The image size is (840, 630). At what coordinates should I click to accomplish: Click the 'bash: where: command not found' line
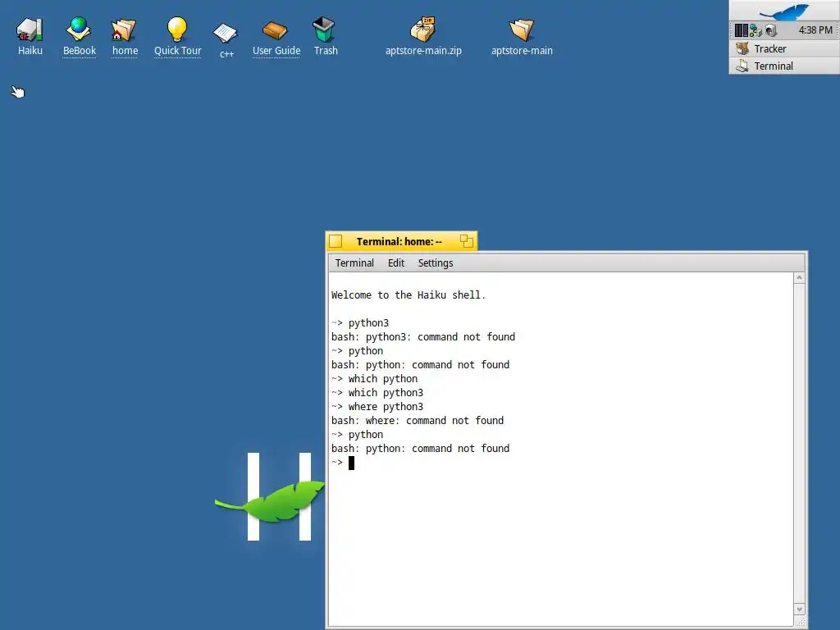click(x=418, y=421)
